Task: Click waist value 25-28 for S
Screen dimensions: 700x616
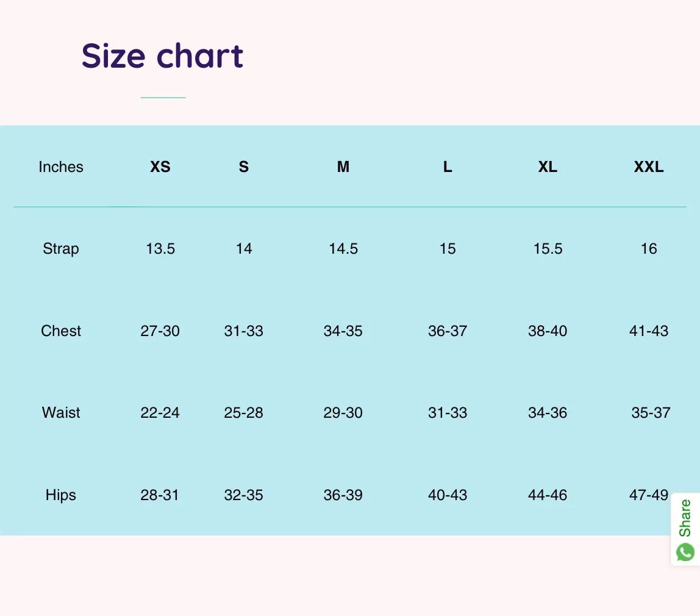Action: coord(243,412)
